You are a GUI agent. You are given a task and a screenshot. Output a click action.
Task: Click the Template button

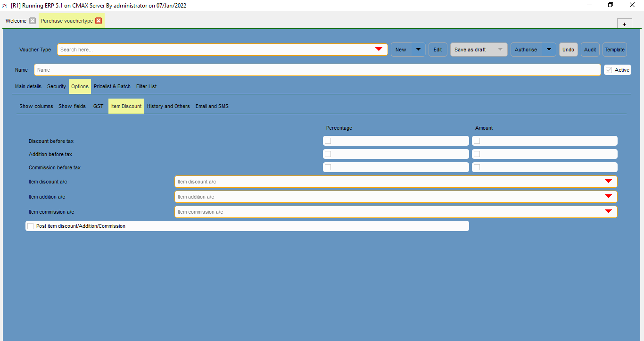point(614,50)
